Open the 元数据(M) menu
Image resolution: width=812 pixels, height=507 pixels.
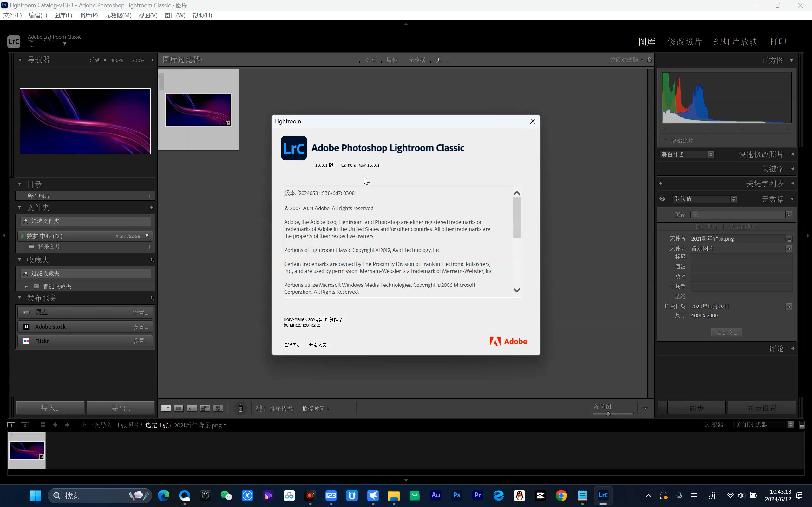[118, 16]
